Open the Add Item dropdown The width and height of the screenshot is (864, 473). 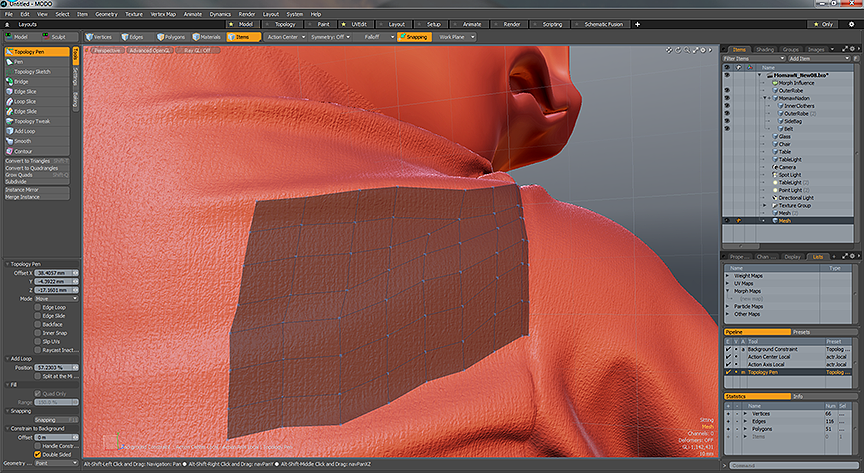819,58
